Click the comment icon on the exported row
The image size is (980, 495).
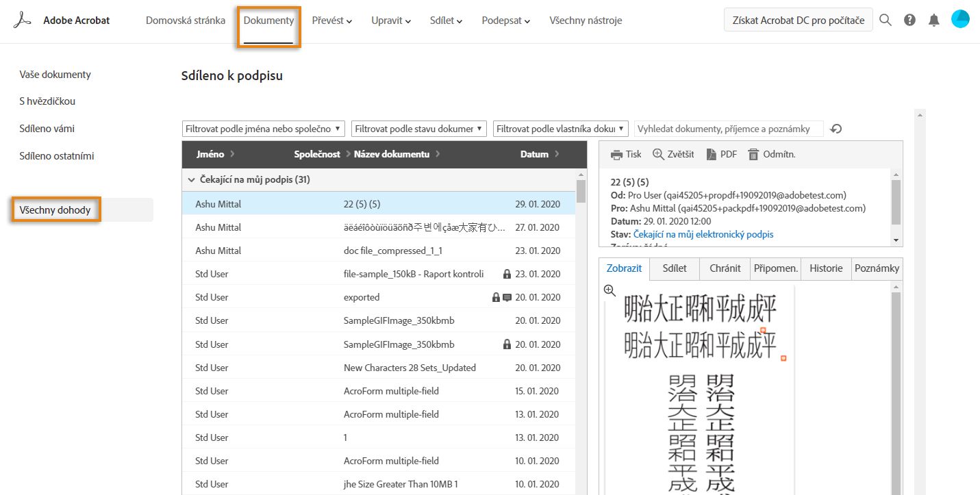point(507,297)
